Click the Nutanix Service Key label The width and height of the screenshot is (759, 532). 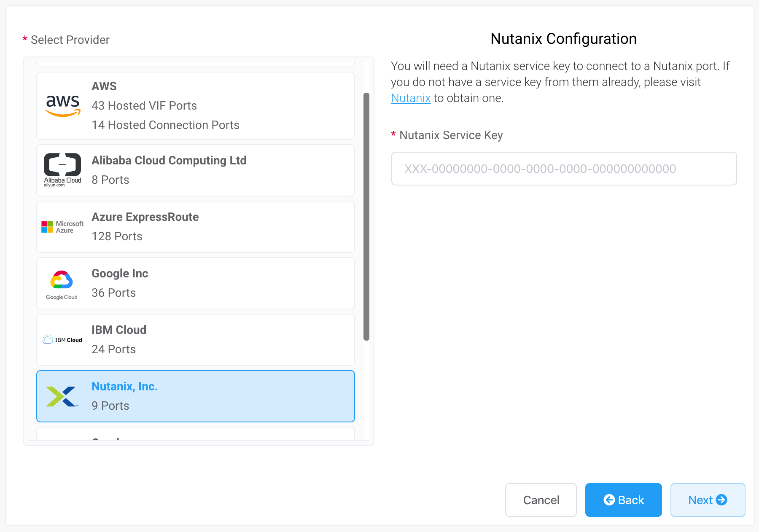point(451,135)
